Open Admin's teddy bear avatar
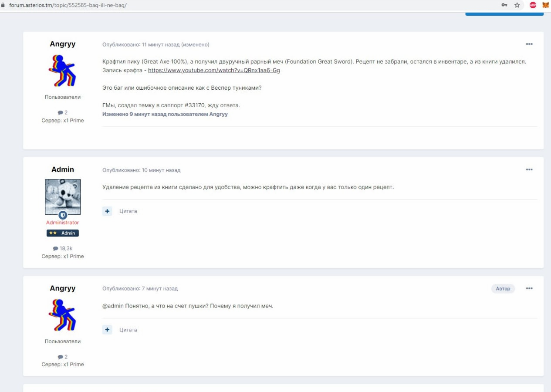The height and width of the screenshot is (392, 551). pos(63,196)
